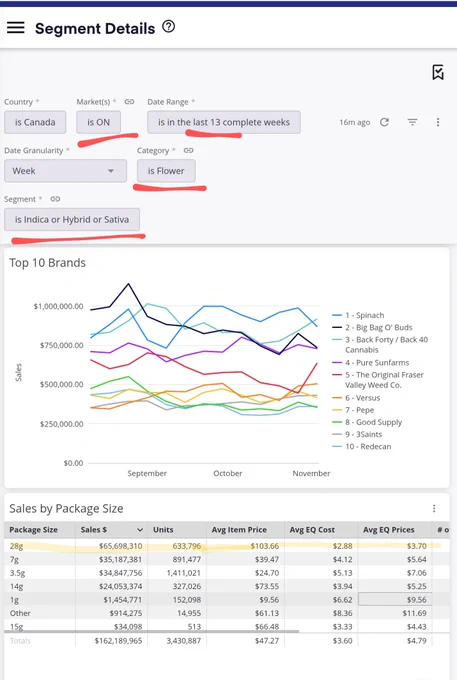Click the '16m ago' last-updated text
This screenshot has width=457, height=680.
pyautogui.click(x=355, y=122)
